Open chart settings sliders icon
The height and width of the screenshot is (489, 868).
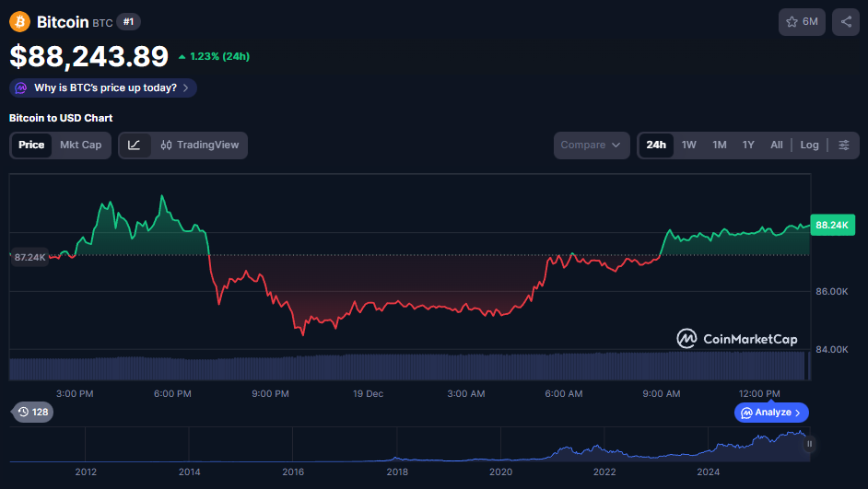coord(844,145)
